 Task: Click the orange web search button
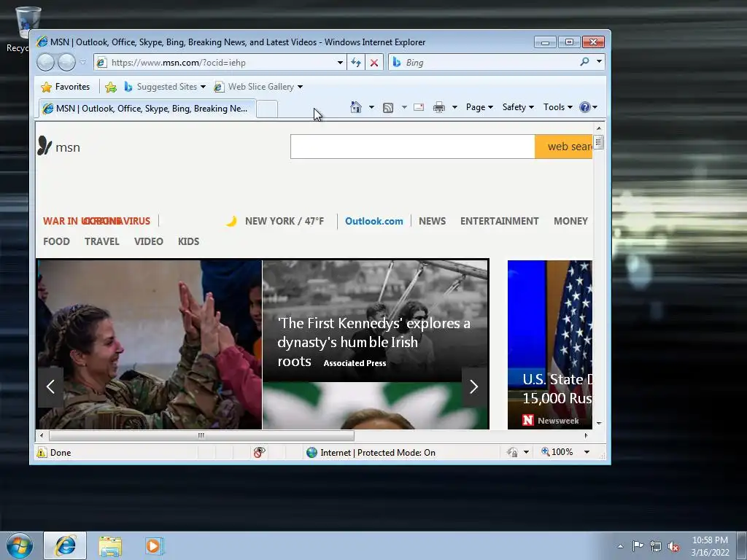click(564, 147)
